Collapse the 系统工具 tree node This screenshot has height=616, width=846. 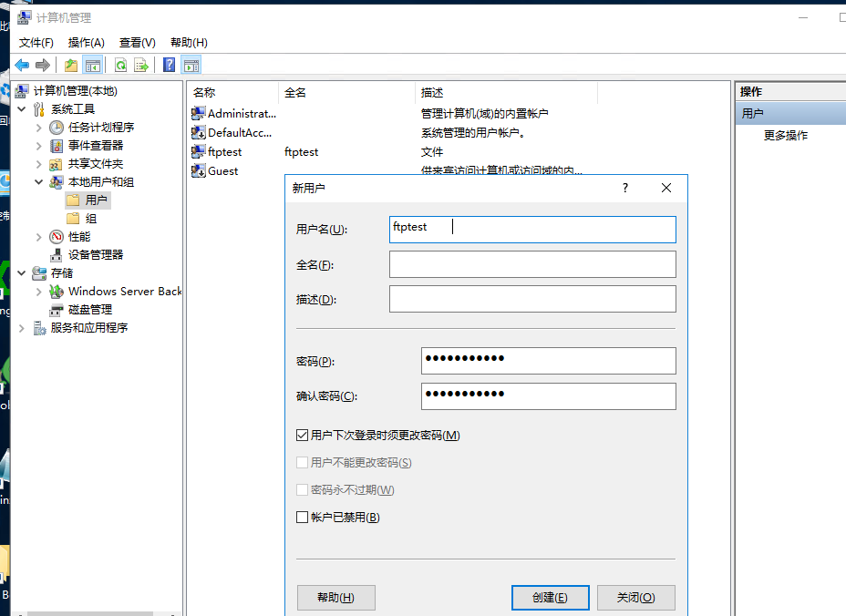(22, 109)
